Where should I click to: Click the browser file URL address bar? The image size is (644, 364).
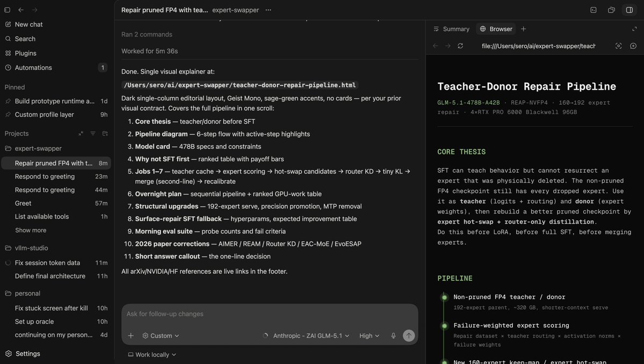pos(539,46)
